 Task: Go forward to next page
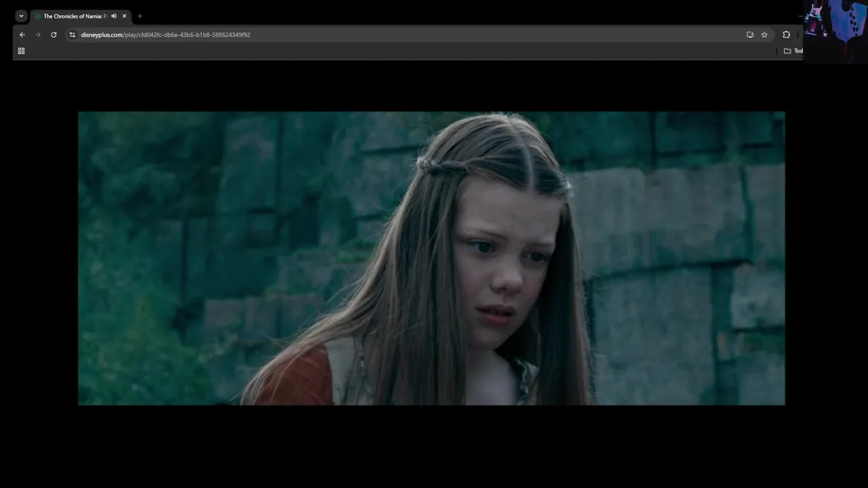click(x=38, y=35)
